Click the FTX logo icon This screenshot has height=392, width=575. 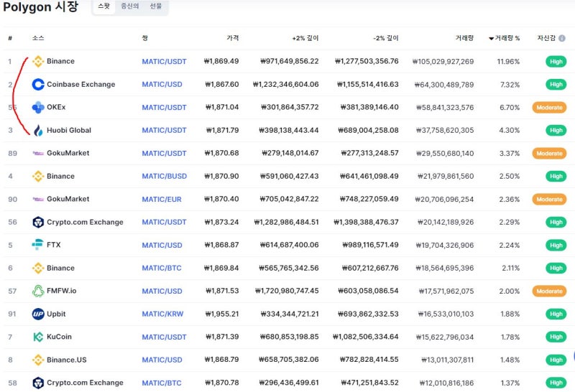[37, 244]
